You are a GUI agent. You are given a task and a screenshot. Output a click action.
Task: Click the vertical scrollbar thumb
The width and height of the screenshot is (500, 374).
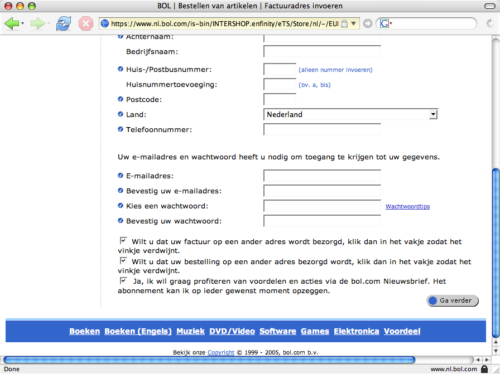point(496,253)
